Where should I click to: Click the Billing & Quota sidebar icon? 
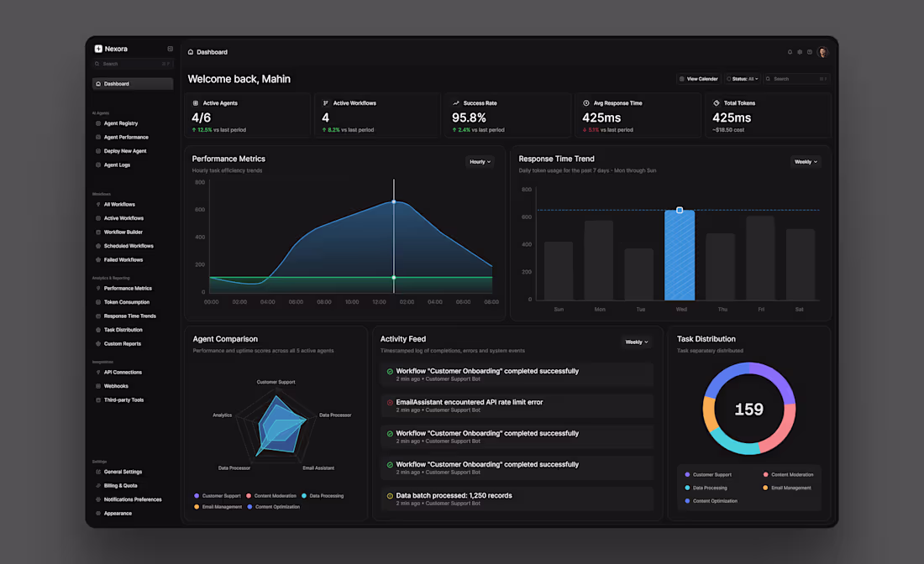(98, 486)
